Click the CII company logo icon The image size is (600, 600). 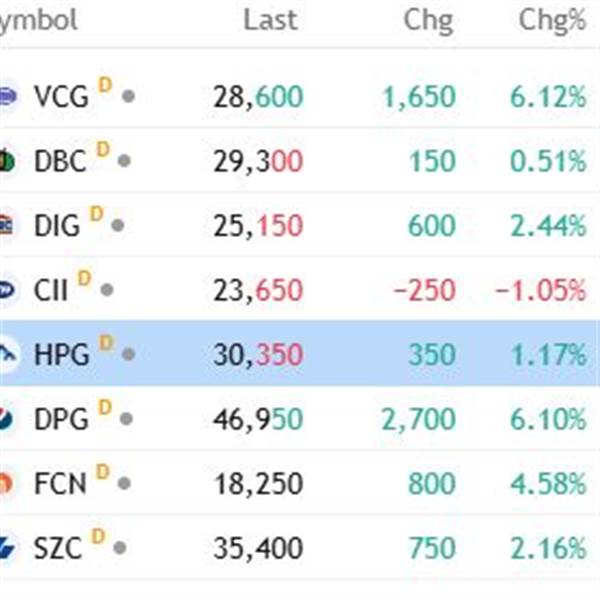(6, 290)
